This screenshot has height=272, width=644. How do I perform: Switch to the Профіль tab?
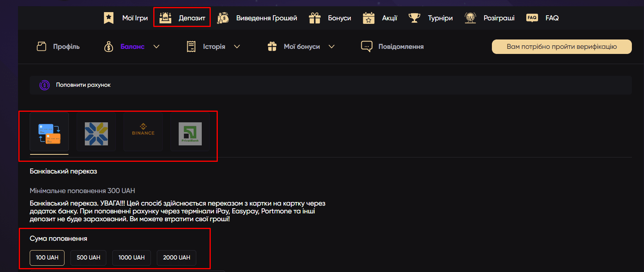(66, 47)
